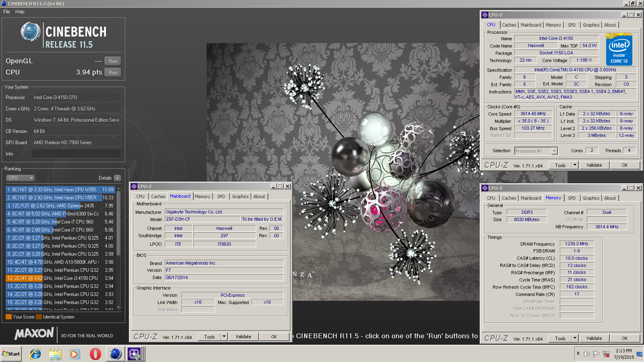Switch to CPU tab in Mainboard CPU-Z window
This screenshot has width=644, height=362.
(x=140, y=197)
